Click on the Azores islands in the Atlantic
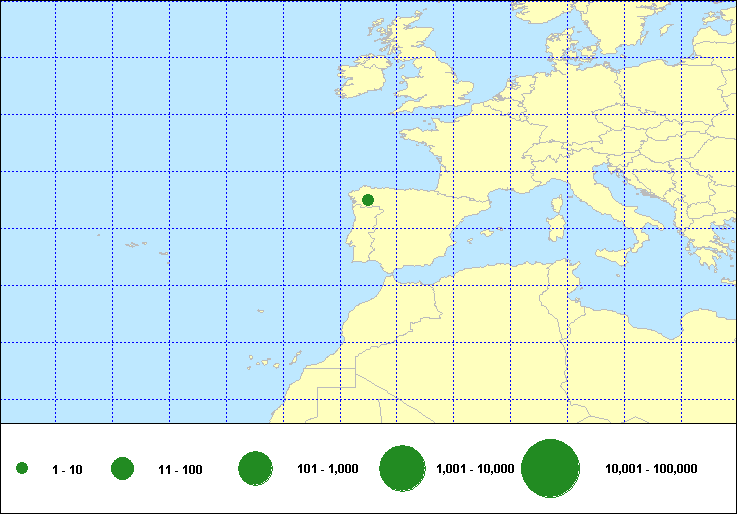 133,243
